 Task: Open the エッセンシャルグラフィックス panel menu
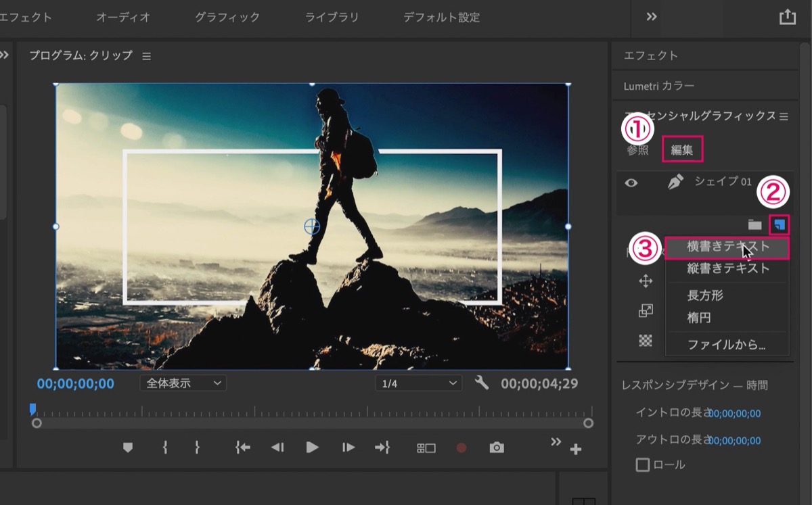point(784,116)
